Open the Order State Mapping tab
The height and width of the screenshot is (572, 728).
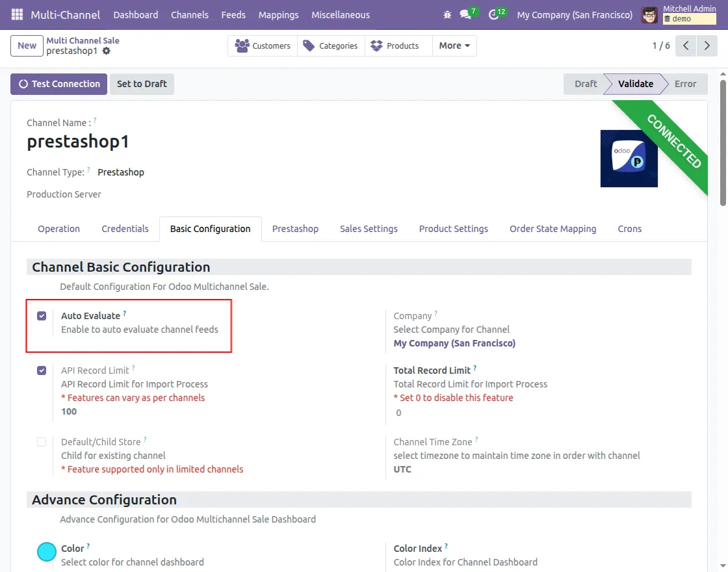click(553, 229)
